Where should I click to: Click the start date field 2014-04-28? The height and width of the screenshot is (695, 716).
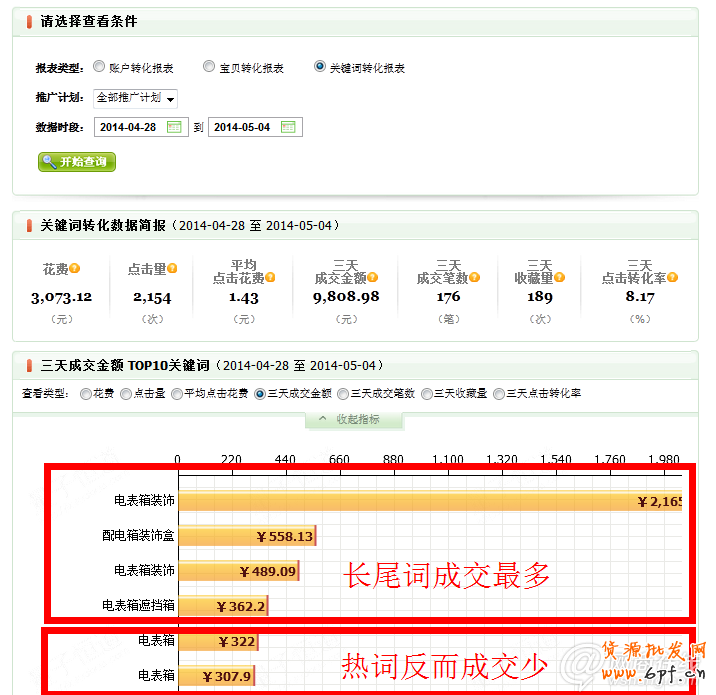click(x=129, y=127)
